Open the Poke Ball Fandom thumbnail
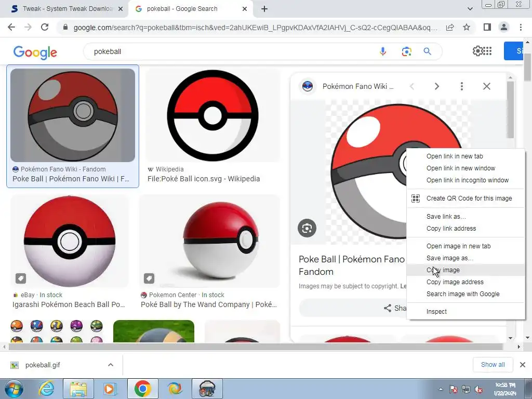The height and width of the screenshot is (399, 532). 73,115
